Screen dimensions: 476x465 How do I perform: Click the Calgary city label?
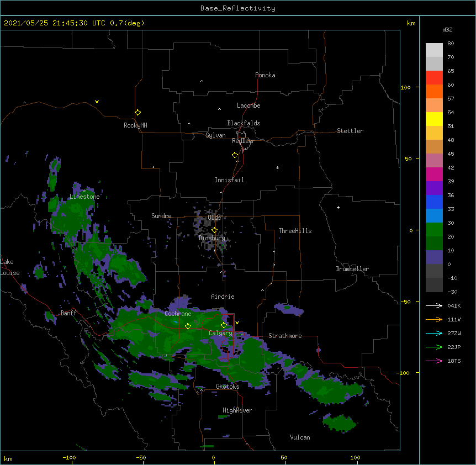click(x=220, y=333)
